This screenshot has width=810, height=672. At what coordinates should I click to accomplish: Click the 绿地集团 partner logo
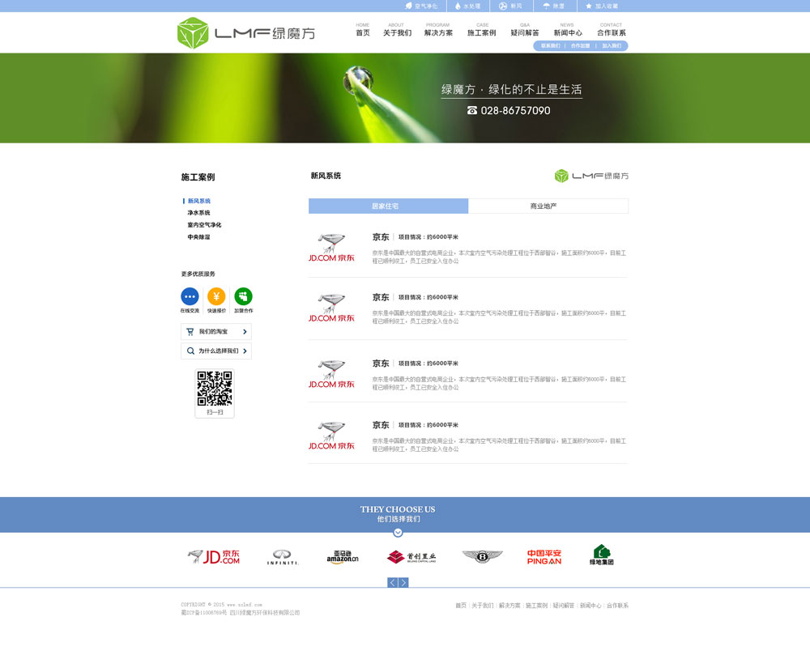602,555
